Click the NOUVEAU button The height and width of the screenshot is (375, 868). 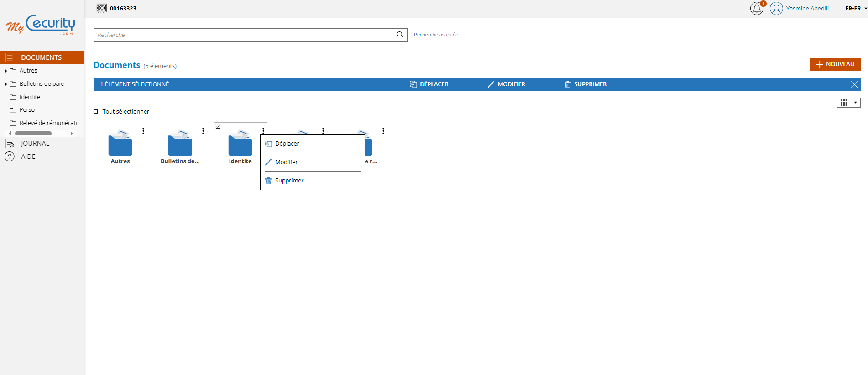(835, 64)
